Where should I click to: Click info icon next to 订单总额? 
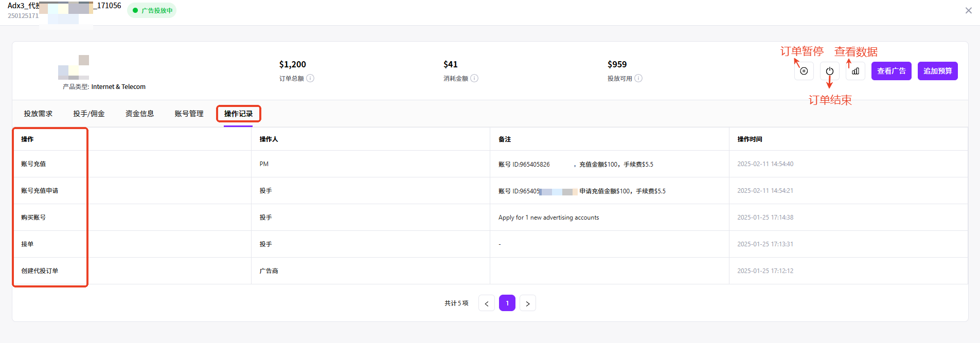pos(310,78)
